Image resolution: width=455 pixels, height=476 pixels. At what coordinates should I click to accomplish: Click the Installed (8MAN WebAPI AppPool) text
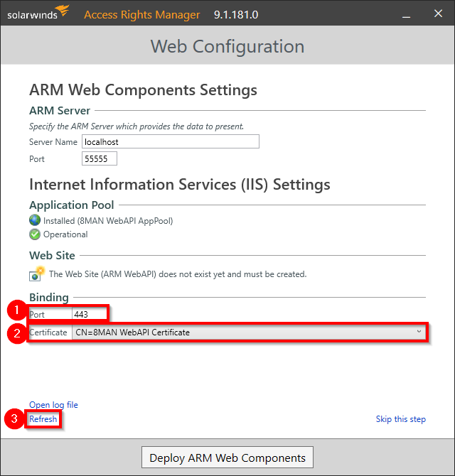pyautogui.click(x=108, y=221)
